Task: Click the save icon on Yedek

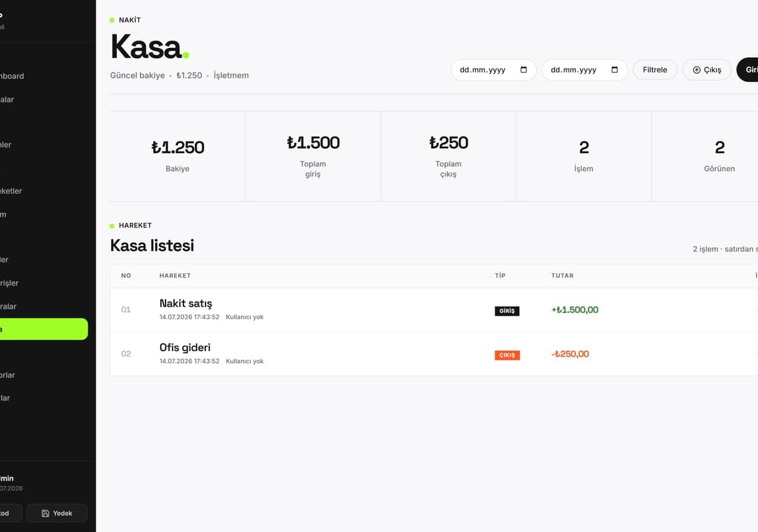Action: [45, 513]
